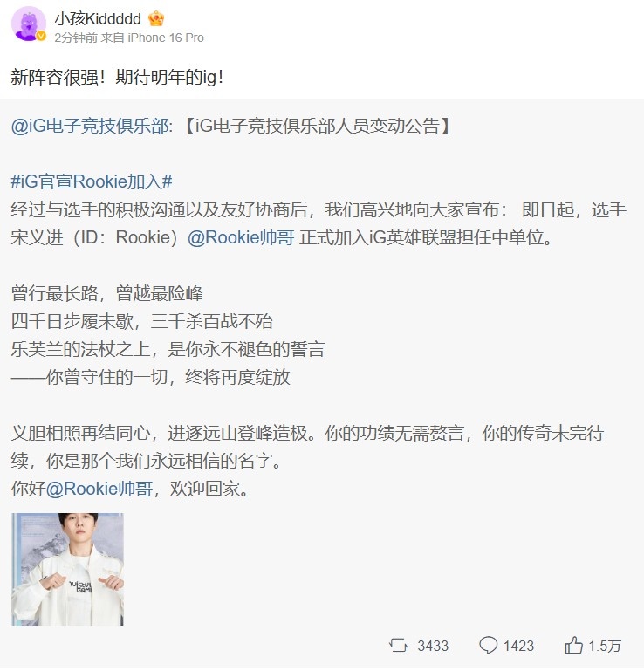Open @iG电子竞技俱乐部 account link

point(92,126)
